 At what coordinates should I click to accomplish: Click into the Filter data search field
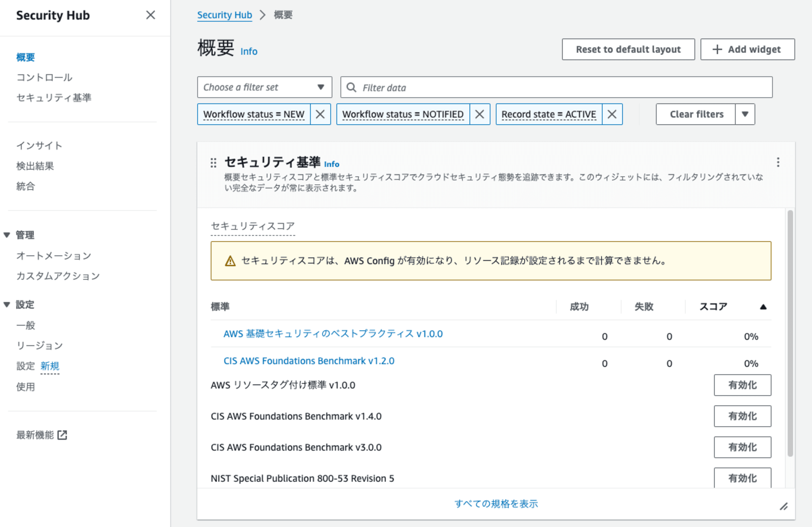pyautogui.click(x=556, y=87)
